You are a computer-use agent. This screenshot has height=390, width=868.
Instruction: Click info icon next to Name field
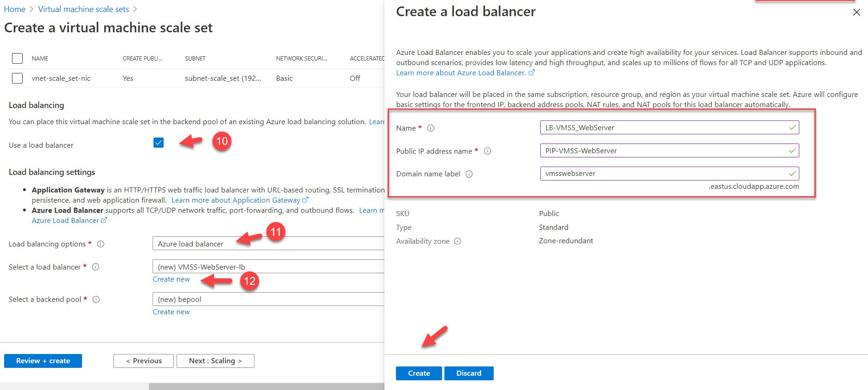pyautogui.click(x=431, y=128)
